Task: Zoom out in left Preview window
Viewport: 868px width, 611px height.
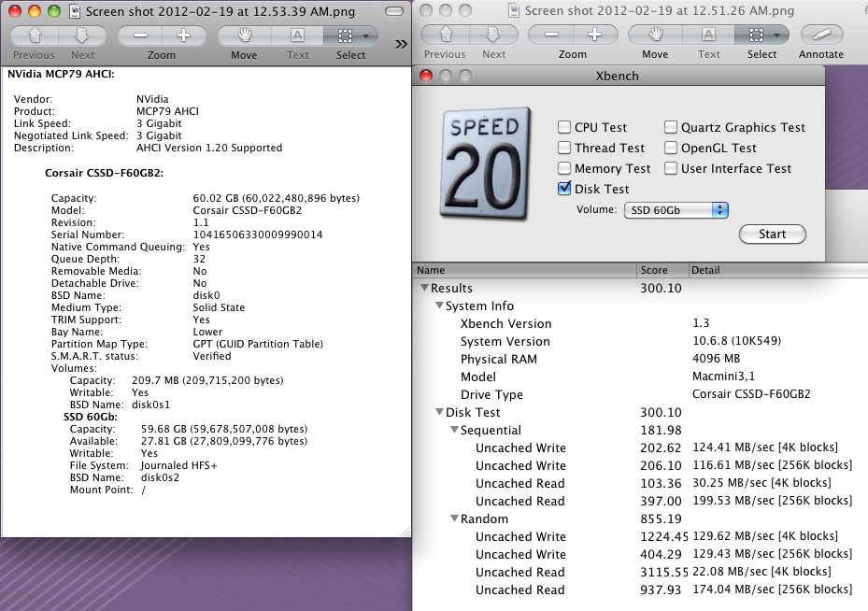Action: (x=140, y=36)
